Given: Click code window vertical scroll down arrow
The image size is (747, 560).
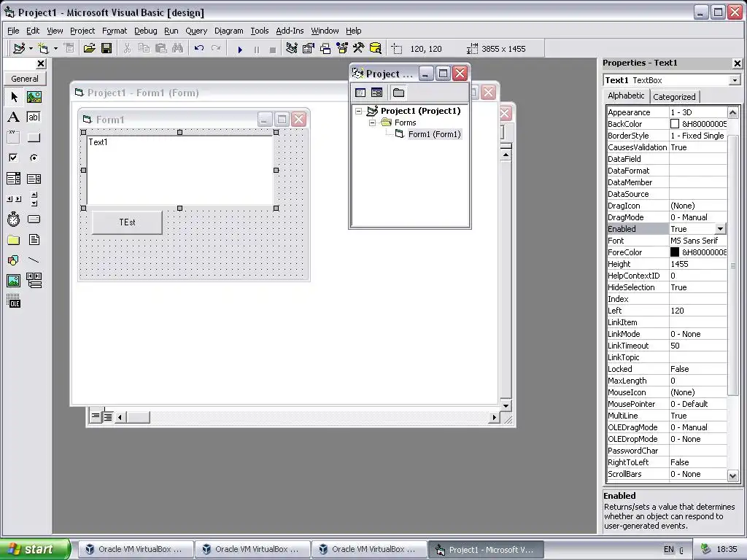Looking at the screenshot, I should click(x=506, y=405).
